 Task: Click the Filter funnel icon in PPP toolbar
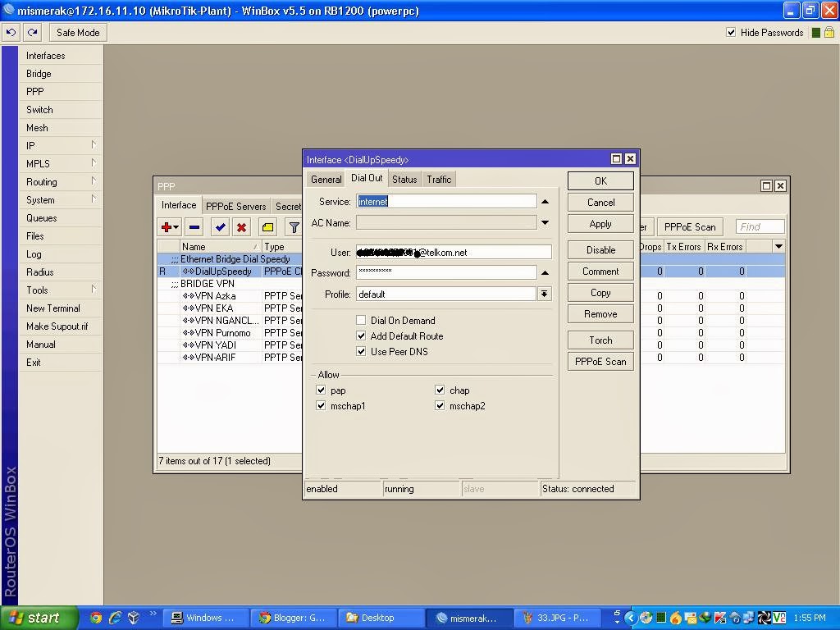[294, 227]
